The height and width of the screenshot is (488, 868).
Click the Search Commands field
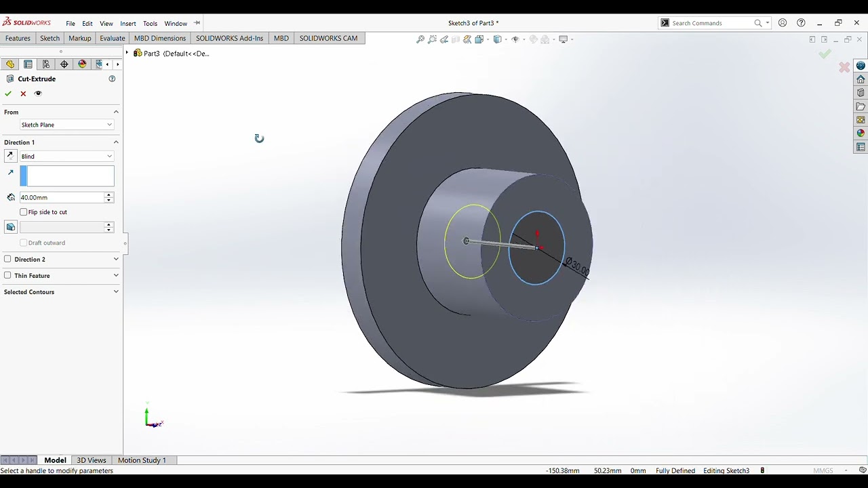pyautogui.click(x=712, y=23)
